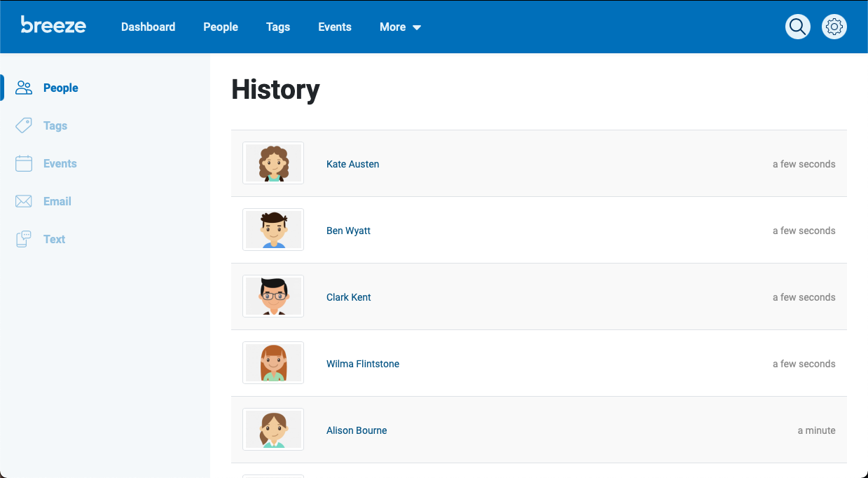Open People in top navigation
The height and width of the screenshot is (478, 868).
[x=221, y=27]
